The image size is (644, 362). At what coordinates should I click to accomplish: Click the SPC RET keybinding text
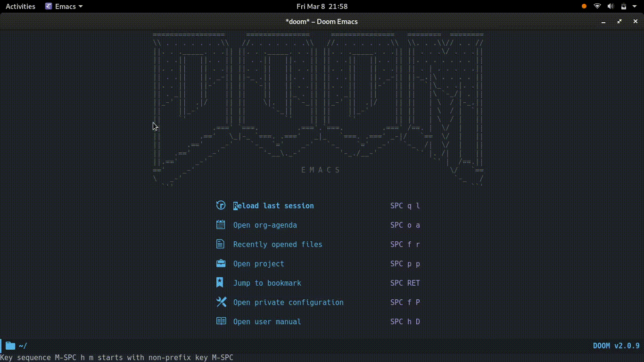click(x=405, y=283)
